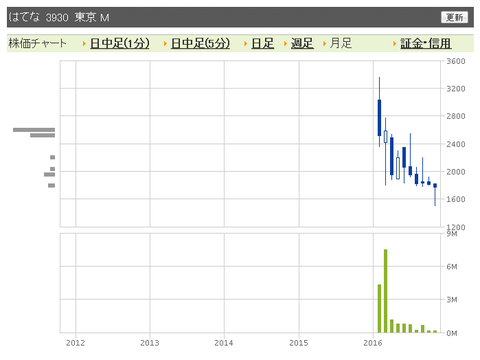Click the 2012 year axis label

(x=75, y=343)
